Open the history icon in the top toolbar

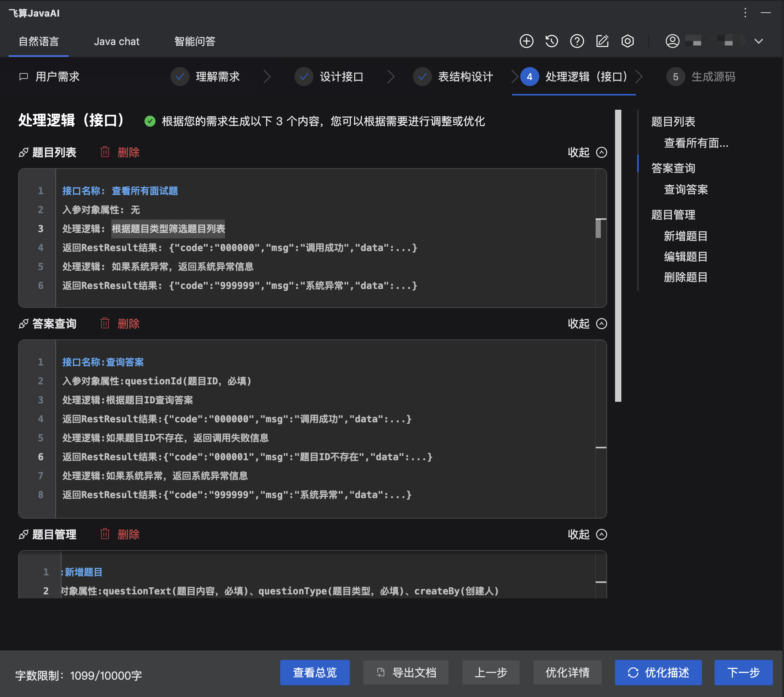pos(551,41)
